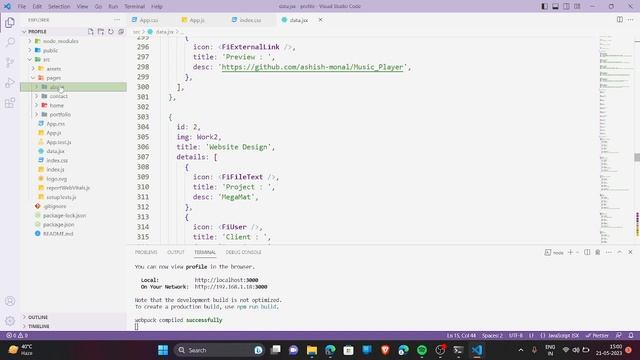The image size is (640, 360).
Task: Toggle bottom panel layout icon
Action: tap(556, 6)
